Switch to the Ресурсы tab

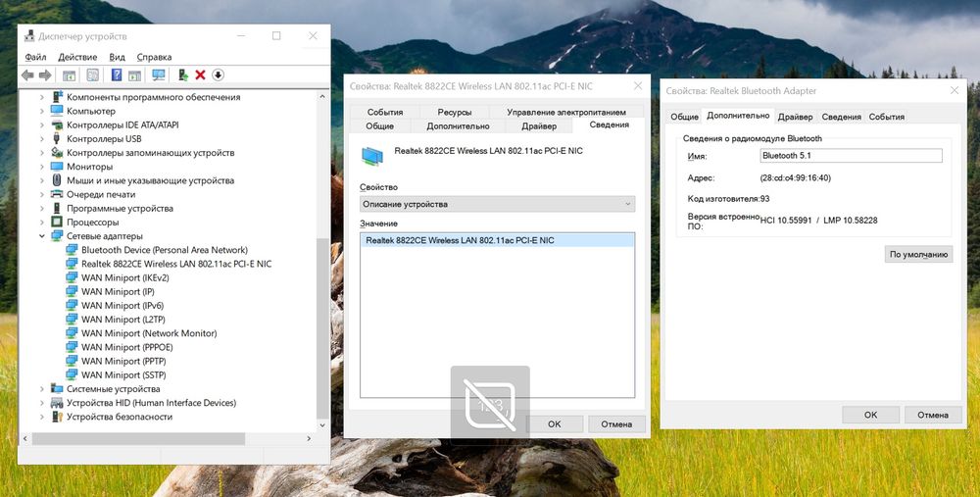point(455,112)
